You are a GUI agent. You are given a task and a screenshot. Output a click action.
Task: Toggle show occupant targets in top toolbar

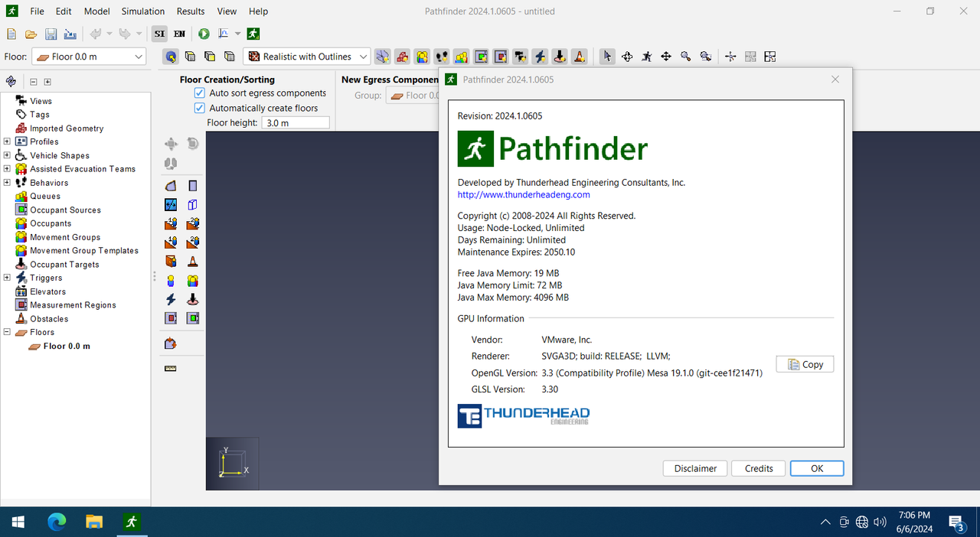click(x=560, y=57)
